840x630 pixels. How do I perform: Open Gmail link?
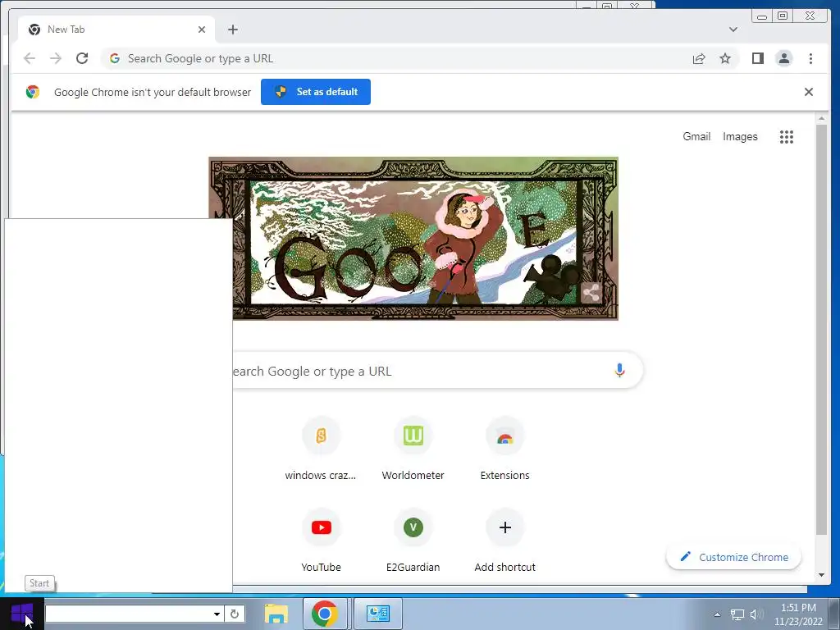coord(696,137)
